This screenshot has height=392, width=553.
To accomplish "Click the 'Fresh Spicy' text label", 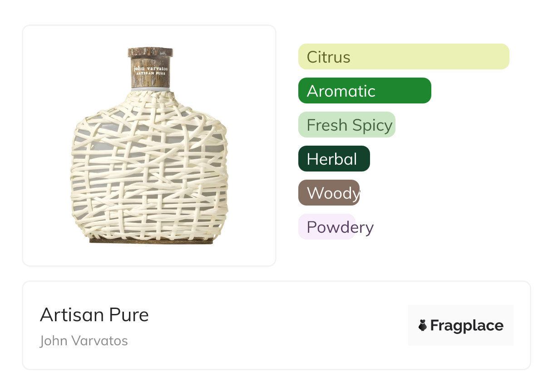I will [349, 125].
